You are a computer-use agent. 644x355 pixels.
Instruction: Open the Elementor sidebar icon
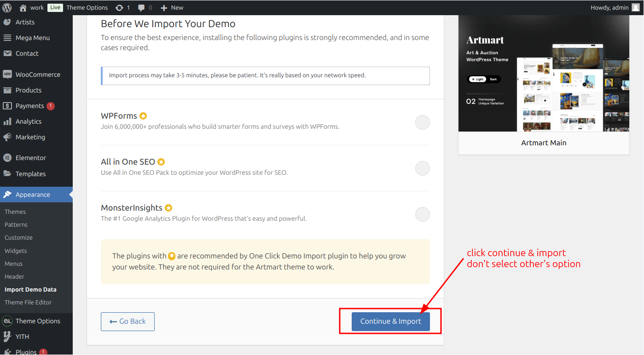click(x=7, y=158)
